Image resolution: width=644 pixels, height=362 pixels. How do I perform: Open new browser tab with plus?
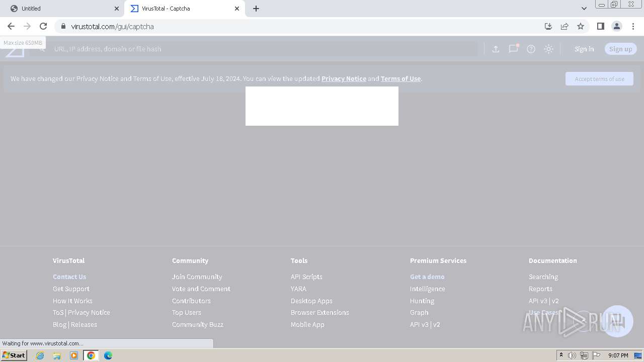point(256,9)
